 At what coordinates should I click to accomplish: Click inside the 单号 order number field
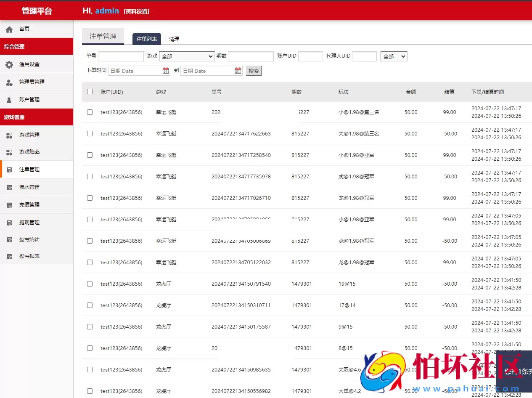point(121,56)
